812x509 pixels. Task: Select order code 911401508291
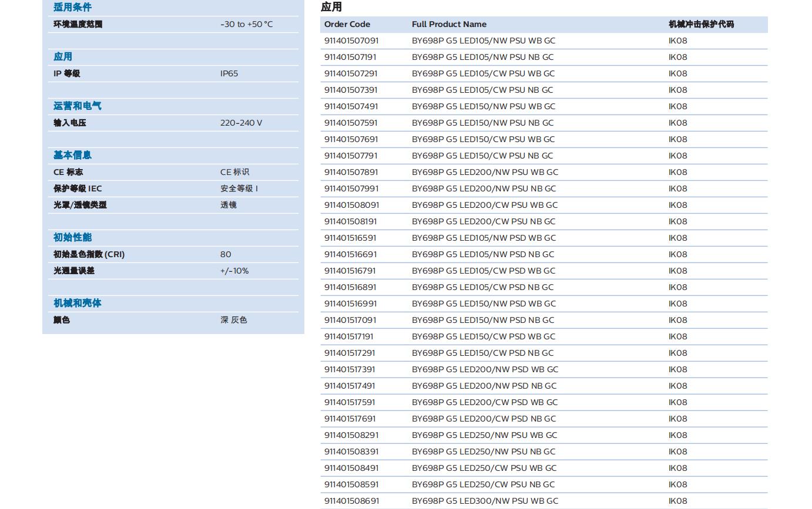tap(351, 435)
